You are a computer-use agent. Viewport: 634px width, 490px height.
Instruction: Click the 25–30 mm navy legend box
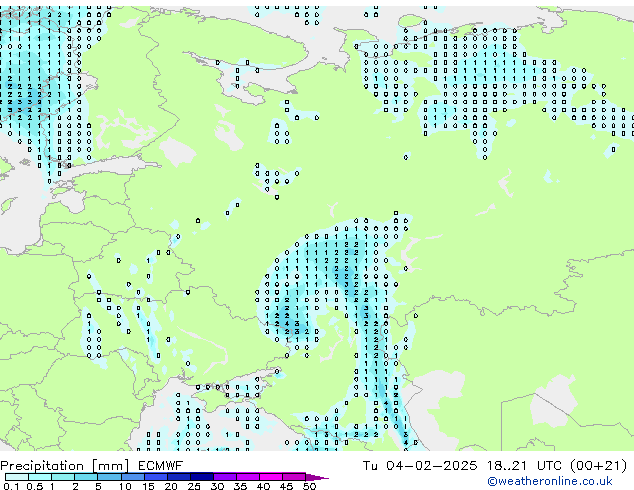[x=202, y=477]
